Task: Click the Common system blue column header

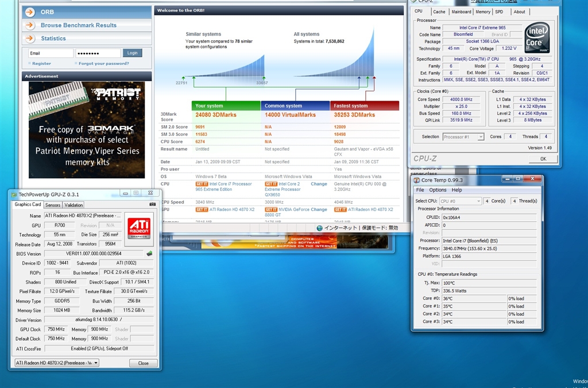Action: pyautogui.click(x=296, y=106)
